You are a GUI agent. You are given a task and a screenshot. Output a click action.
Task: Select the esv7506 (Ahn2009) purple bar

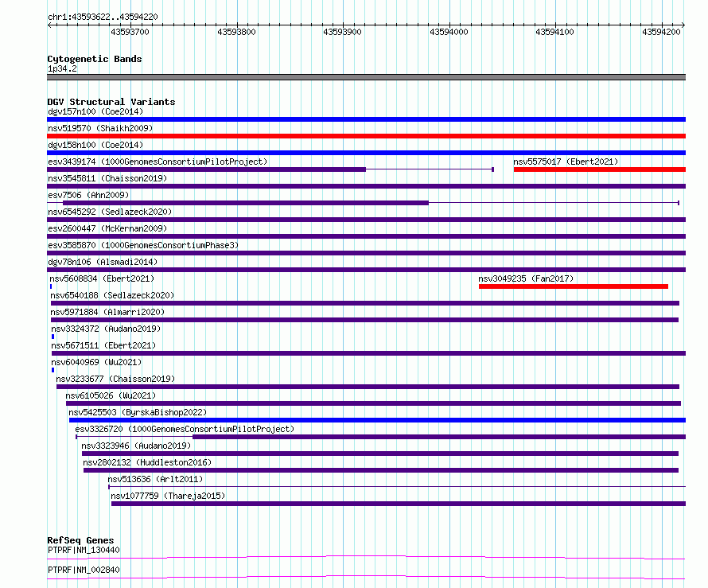coord(246,203)
